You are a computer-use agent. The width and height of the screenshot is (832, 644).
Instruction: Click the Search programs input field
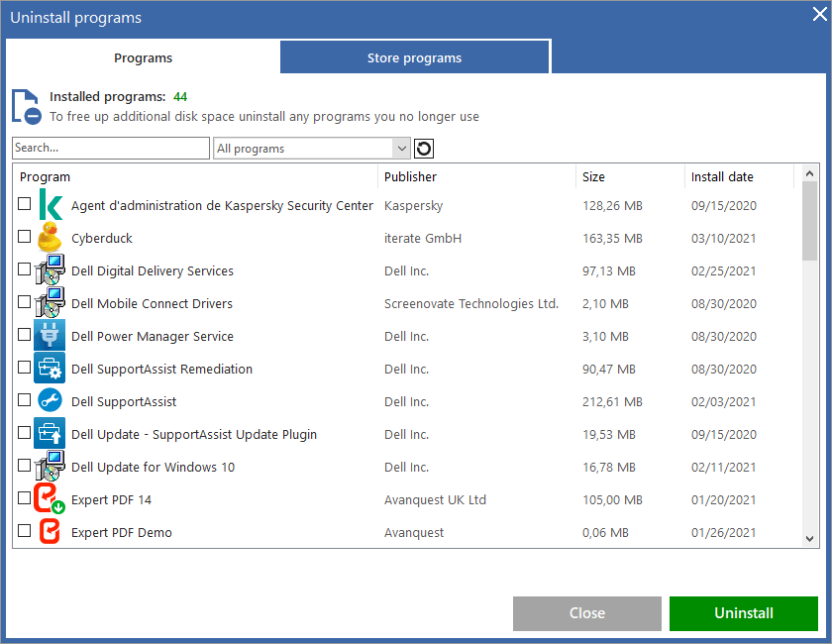[111, 149]
